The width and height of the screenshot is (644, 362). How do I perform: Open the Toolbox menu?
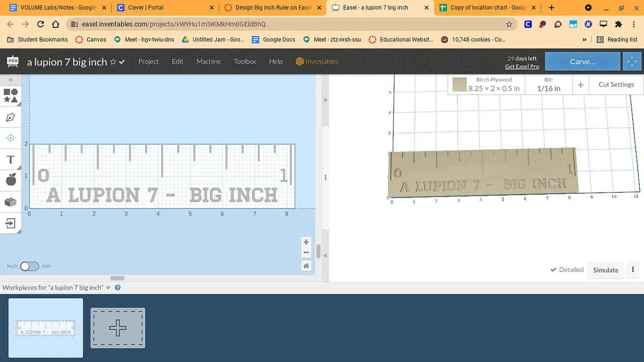point(245,62)
